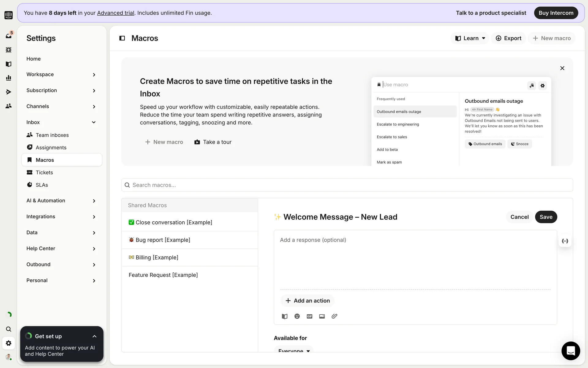Toggle the sidebar panel icon beside Macros
This screenshot has width=588, height=368.
point(122,38)
